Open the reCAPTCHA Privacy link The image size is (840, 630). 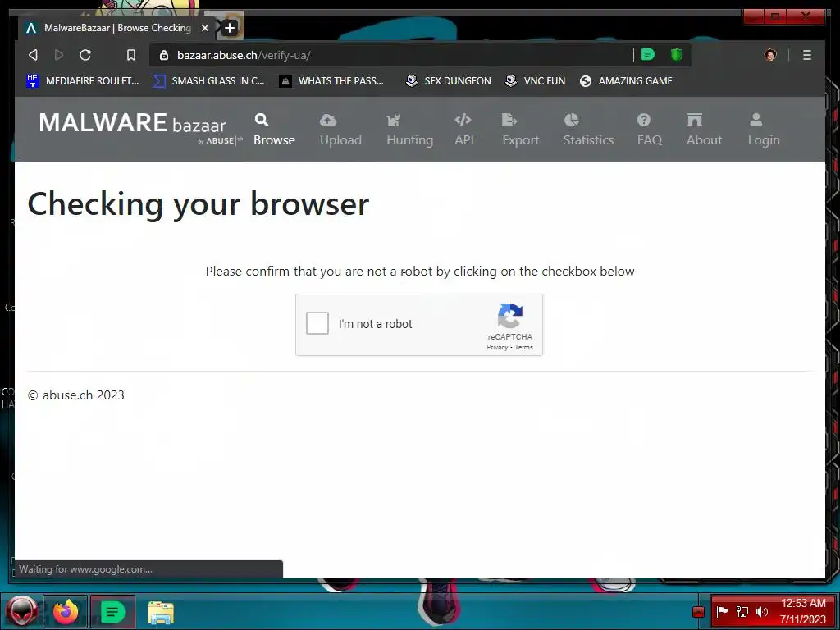pyautogui.click(x=497, y=347)
